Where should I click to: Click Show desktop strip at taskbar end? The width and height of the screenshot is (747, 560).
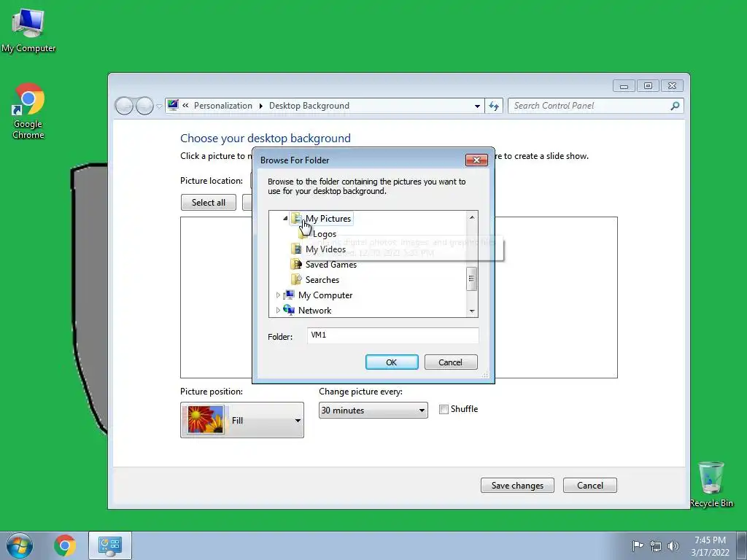pos(742,545)
